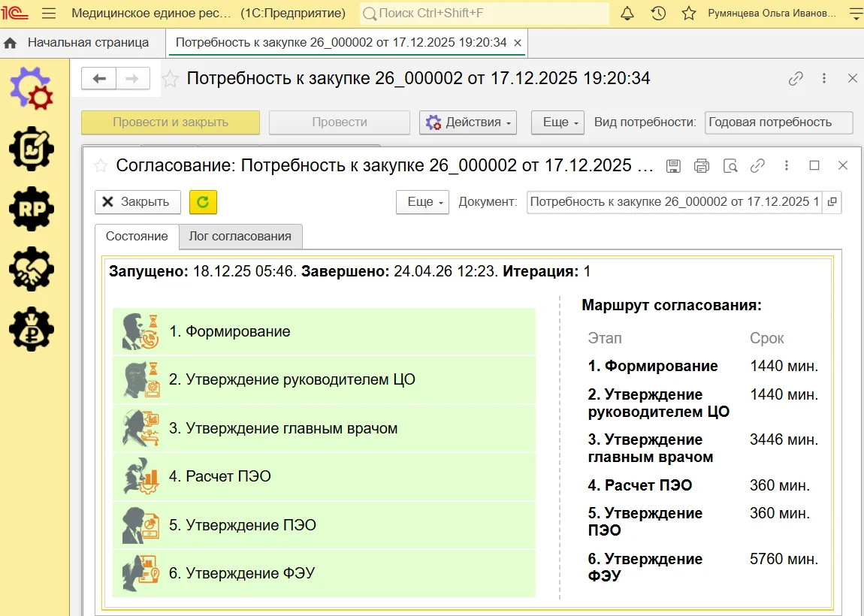Viewport: 864px width, 616px height.
Task: Click stage icon of 1. Формирование
Action: click(x=140, y=331)
